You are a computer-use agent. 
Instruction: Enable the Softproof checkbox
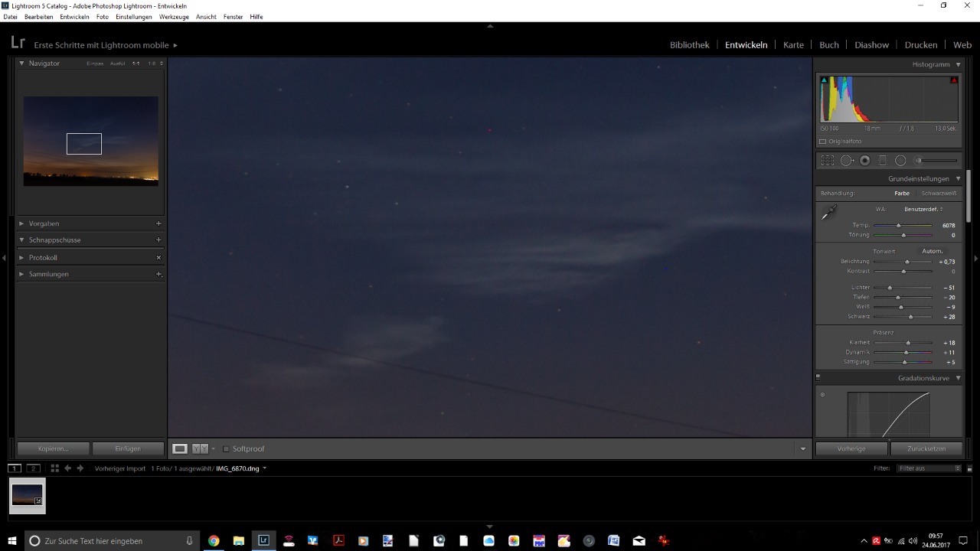[226, 449]
